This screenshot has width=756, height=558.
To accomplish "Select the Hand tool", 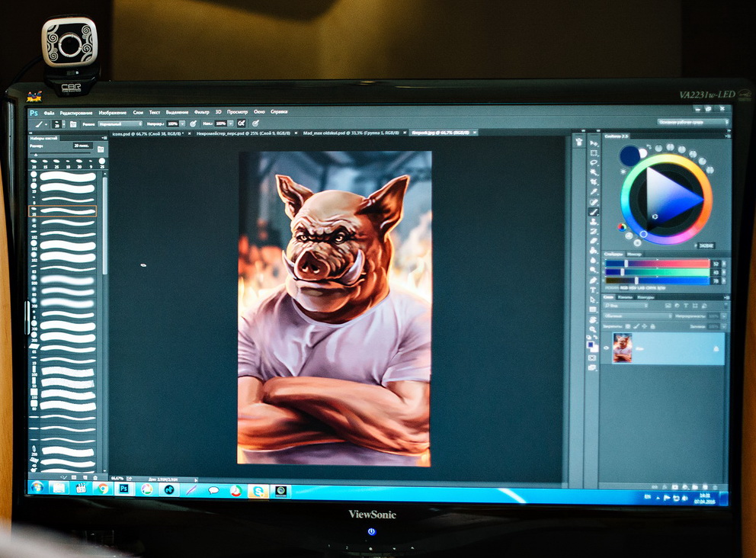I will coord(594,319).
